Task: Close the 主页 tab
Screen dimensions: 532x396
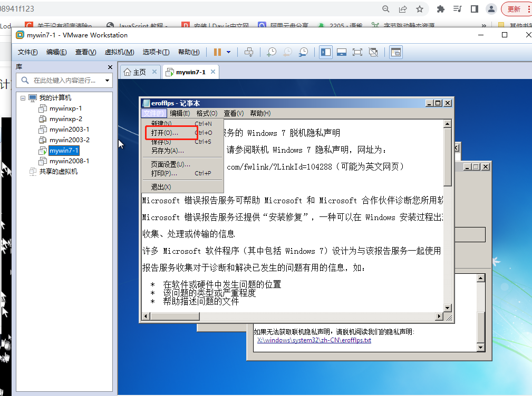Action: click(x=154, y=72)
